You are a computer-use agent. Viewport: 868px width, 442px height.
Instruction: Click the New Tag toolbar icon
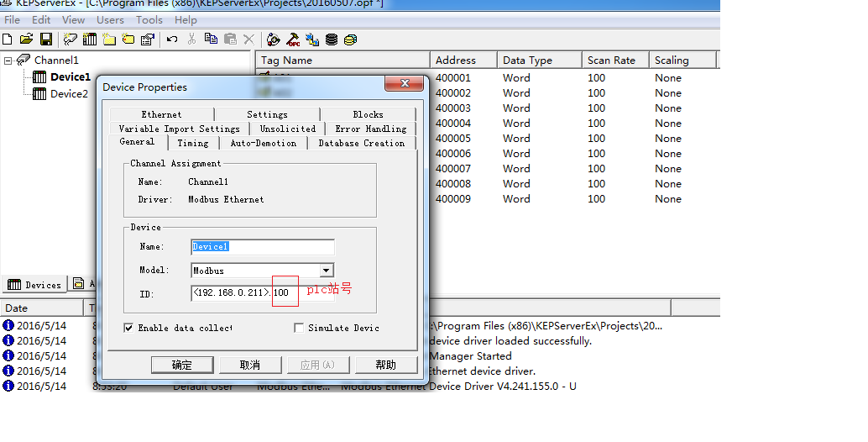click(128, 39)
